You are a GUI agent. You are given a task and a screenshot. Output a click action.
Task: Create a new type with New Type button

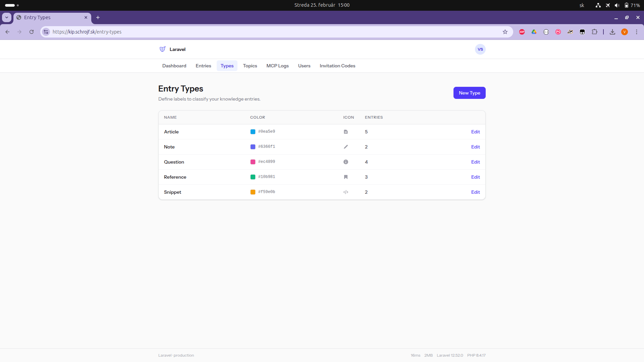[469, 93]
